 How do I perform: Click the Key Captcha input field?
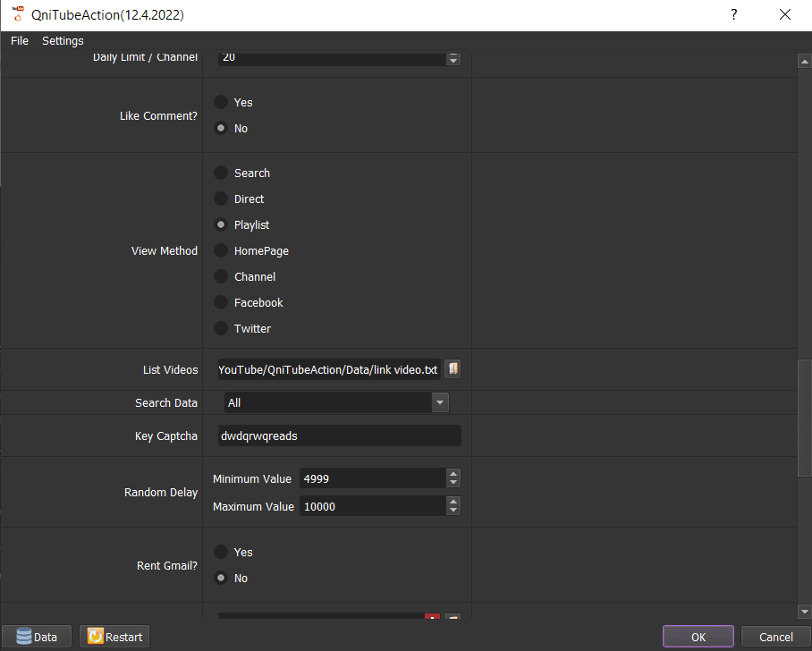tap(339, 435)
